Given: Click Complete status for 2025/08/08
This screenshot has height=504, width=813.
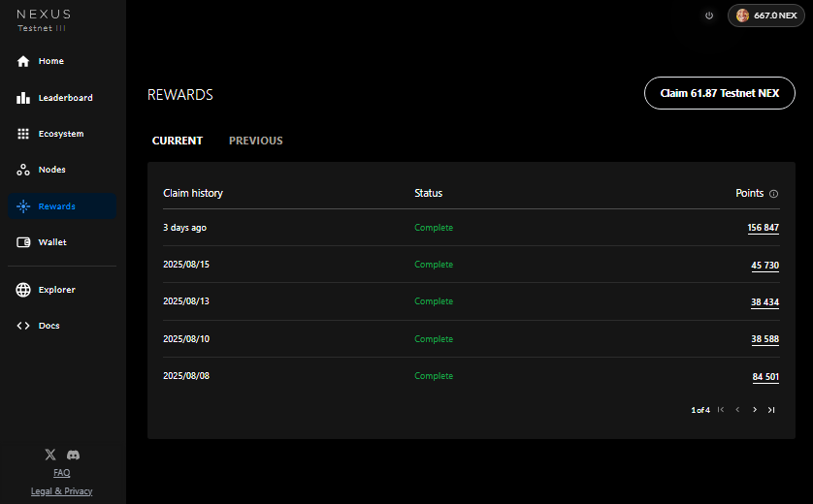Looking at the screenshot, I should 434,375.
